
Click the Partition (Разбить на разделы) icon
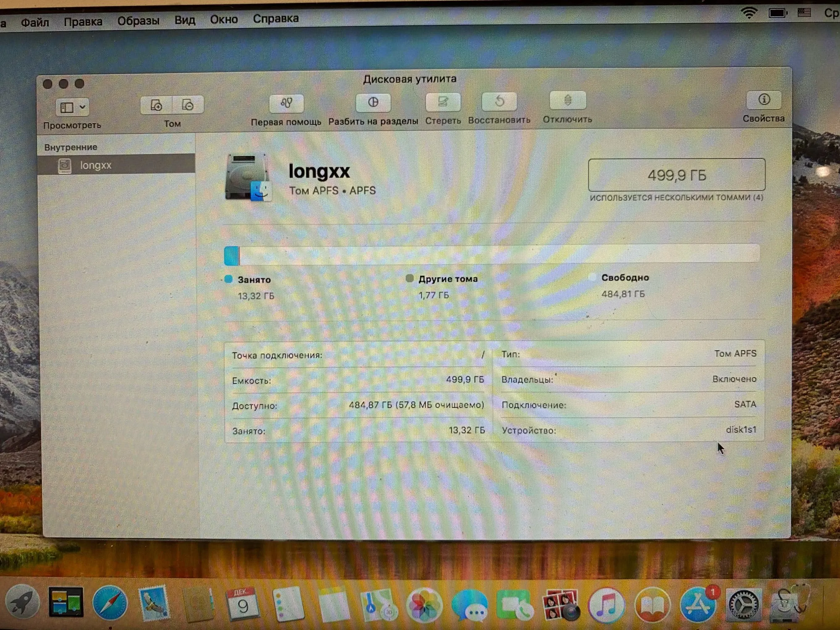click(373, 102)
